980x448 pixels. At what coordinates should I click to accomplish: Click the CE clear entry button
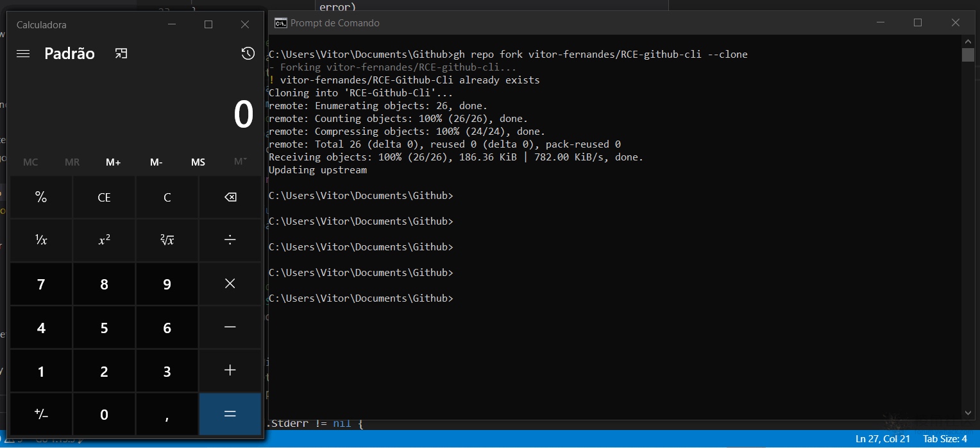[x=104, y=198]
